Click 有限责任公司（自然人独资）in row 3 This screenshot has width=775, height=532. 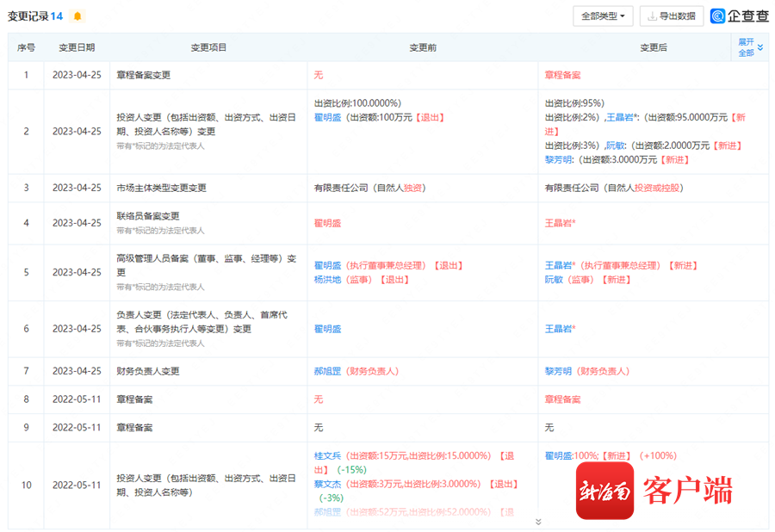(x=370, y=189)
